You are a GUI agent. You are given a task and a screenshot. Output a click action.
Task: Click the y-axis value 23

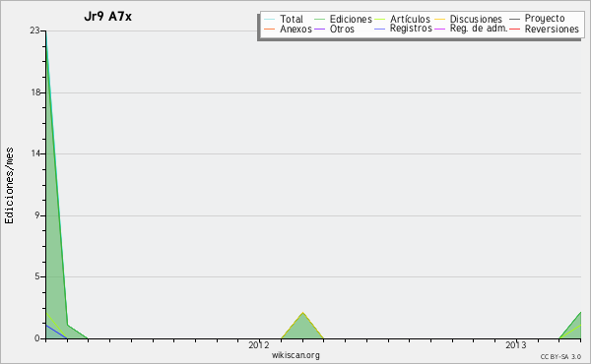(x=34, y=30)
